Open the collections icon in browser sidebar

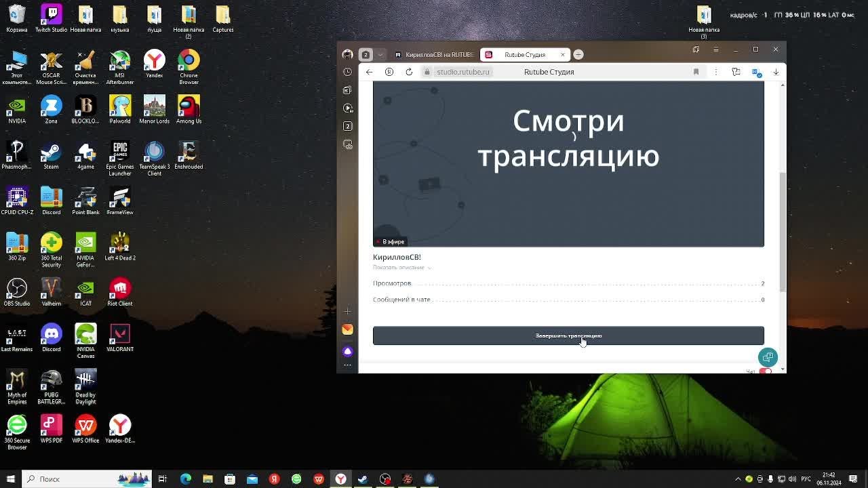pyautogui.click(x=348, y=90)
